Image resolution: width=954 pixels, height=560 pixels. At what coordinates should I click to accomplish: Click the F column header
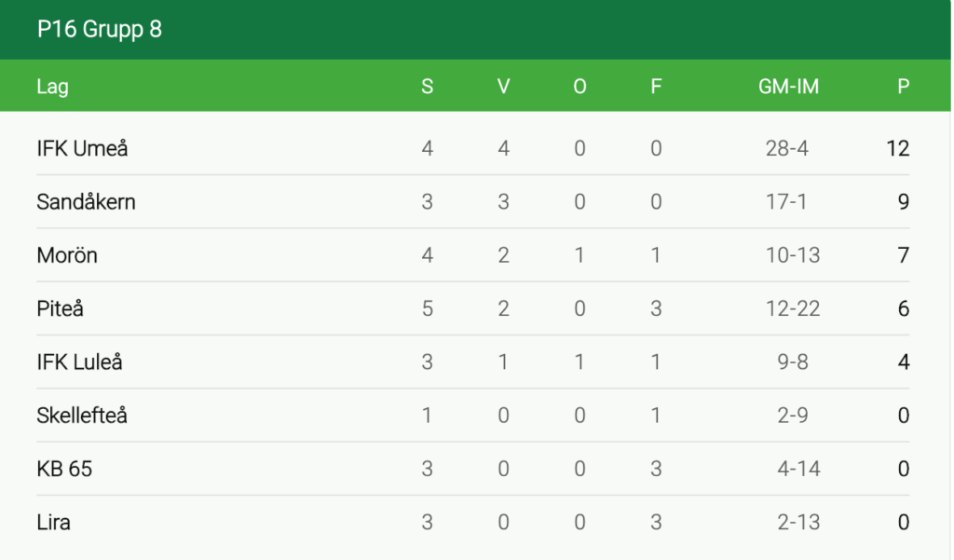click(656, 87)
